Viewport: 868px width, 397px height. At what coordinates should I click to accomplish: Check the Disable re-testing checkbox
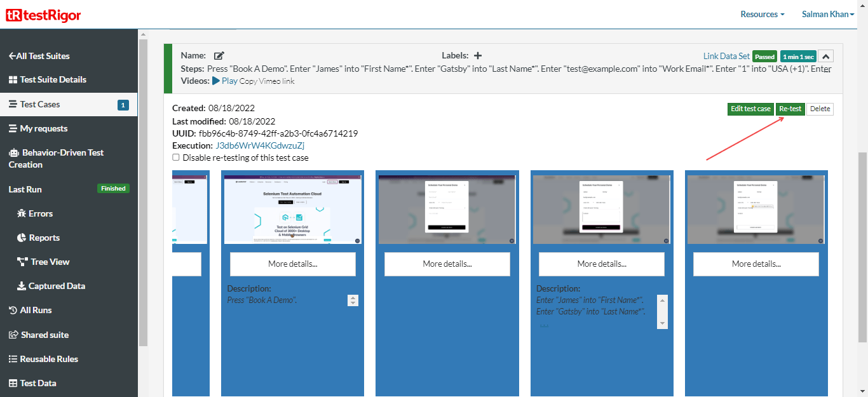coord(176,158)
